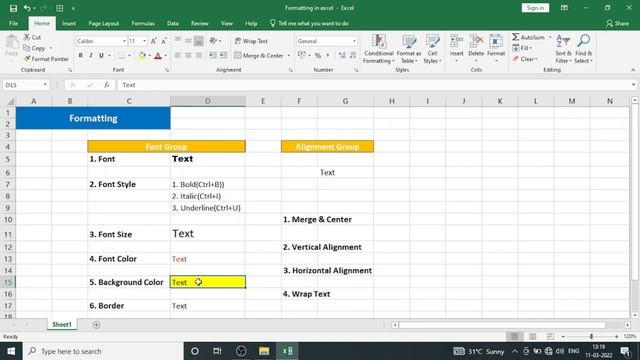Open Find & Select menu
The width and height of the screenshot is (640, 360).
(x=583, y=49)
